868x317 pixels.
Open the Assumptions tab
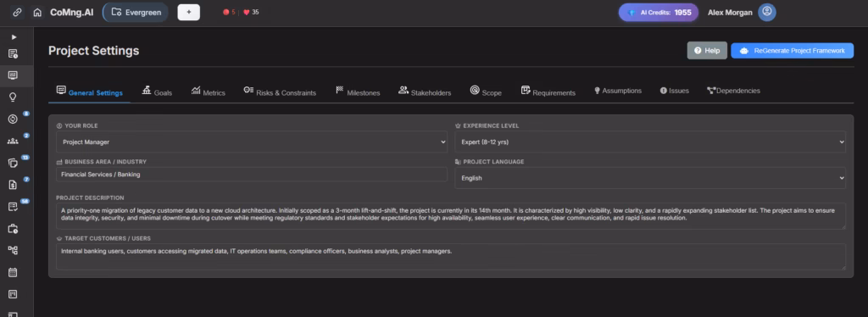click(618, 91)
